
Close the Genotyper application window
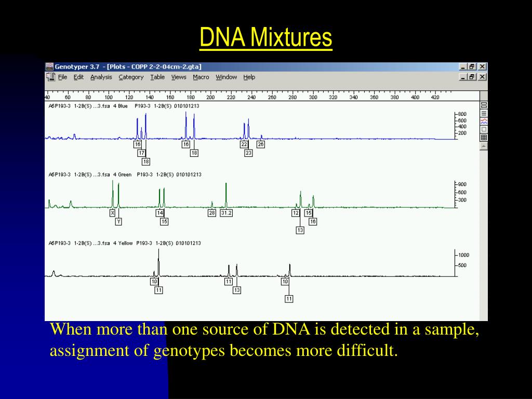(x=482, y=67)
